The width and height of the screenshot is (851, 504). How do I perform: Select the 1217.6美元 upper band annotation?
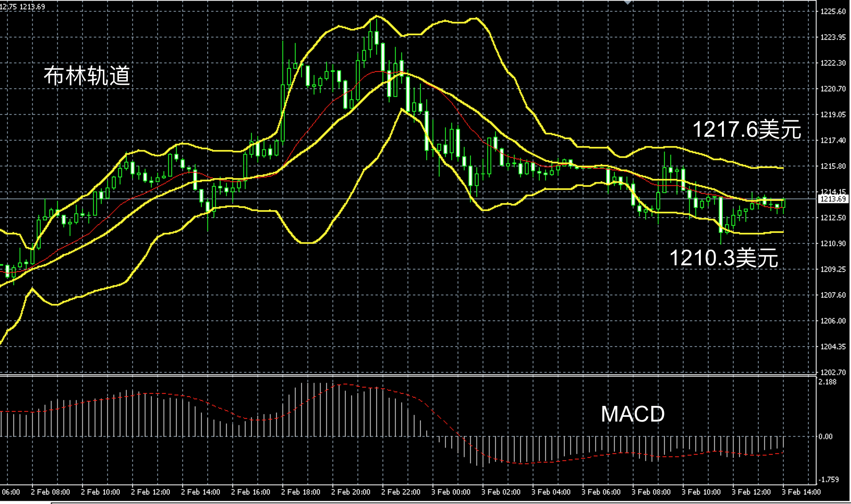pyautogui.click(x=747, y=129)
